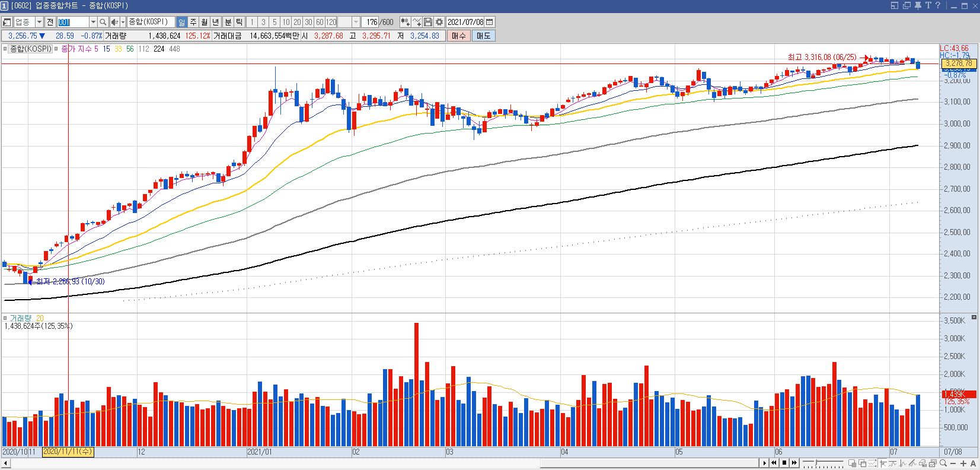Screen dimensions: 980x470
Task: Click the play button on bottom bar
Action: (x=764, y=463)
